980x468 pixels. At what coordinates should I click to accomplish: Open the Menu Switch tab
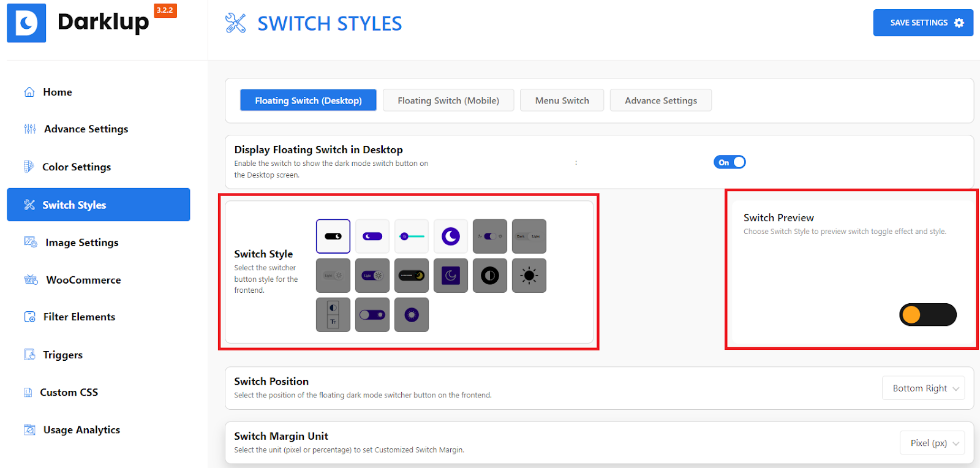coord(562,100)
